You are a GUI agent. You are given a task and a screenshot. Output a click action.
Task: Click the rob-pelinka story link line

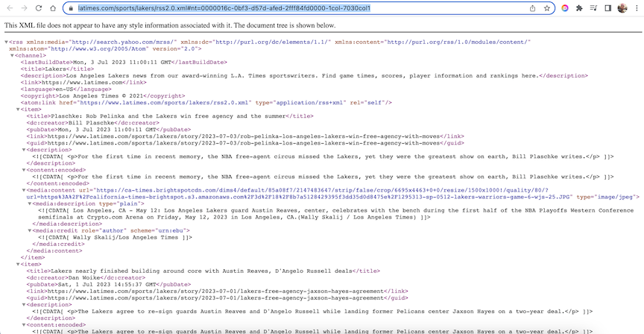[x=245, y=136]
